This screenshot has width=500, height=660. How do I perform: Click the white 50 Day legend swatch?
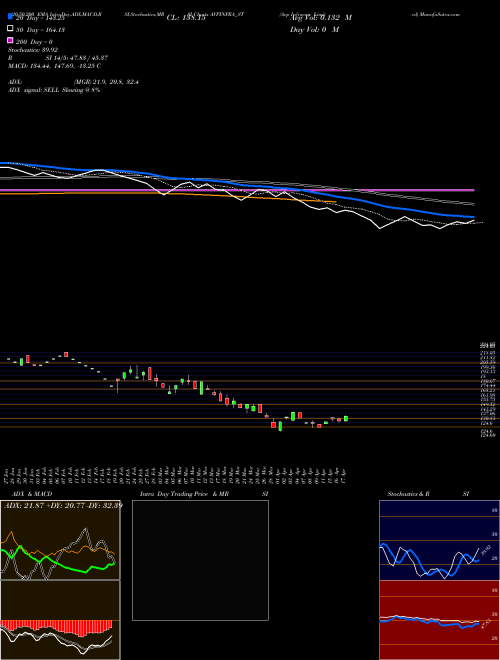(x=10, y=29)
